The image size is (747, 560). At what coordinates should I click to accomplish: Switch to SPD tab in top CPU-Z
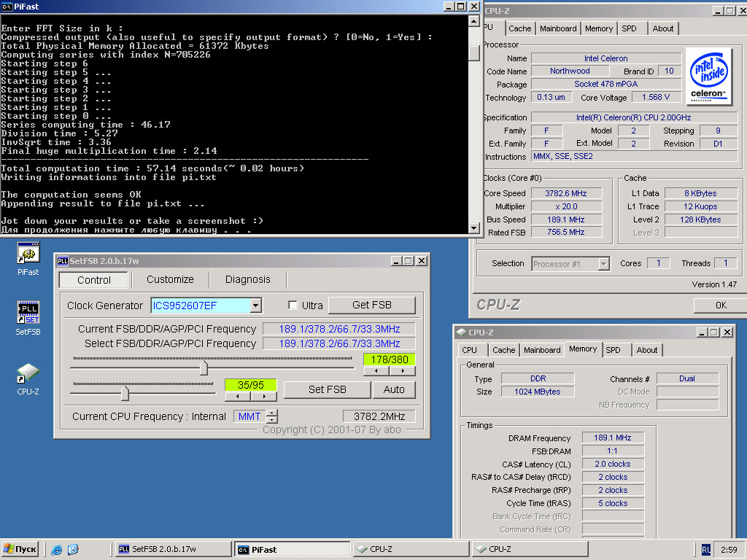630,28
